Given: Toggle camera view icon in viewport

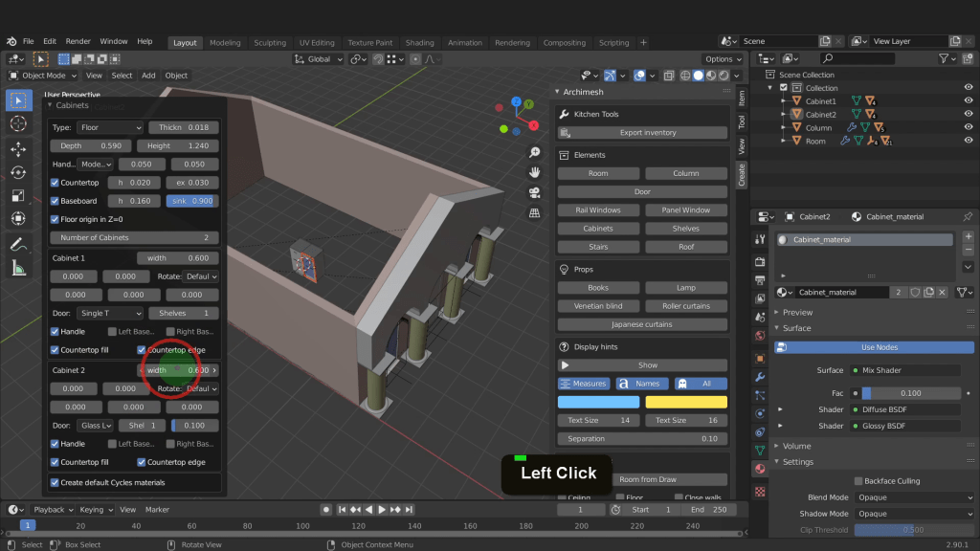Looking at the screenshot, I should 535,192.
